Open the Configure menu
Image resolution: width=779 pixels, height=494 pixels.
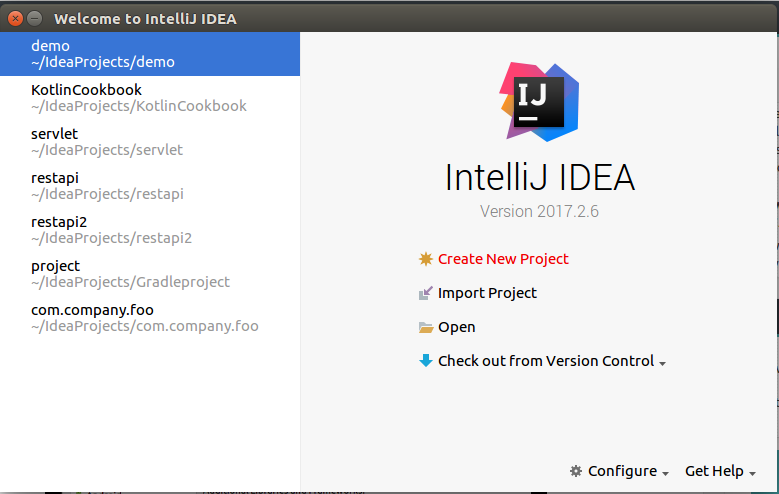(622, 471)
